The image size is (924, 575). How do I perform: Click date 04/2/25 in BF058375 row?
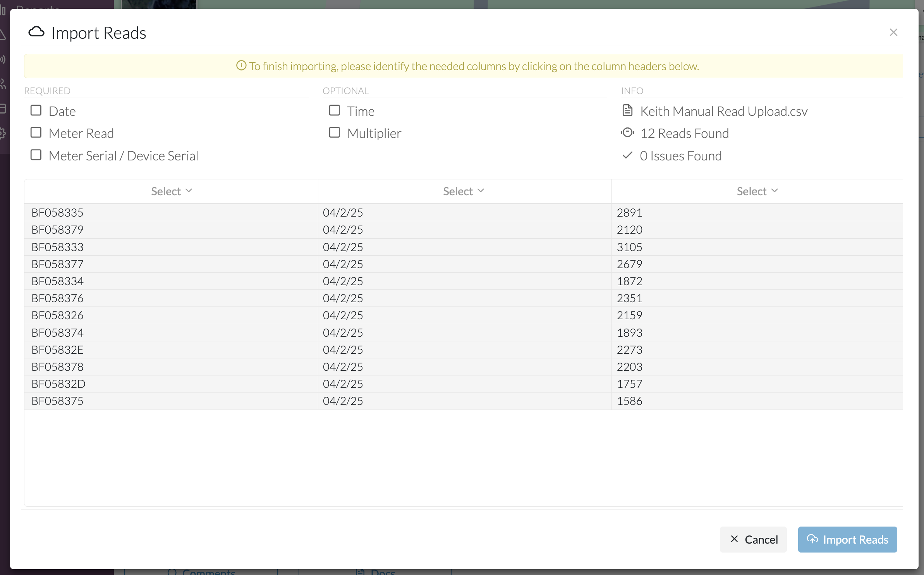click(343, 401)
